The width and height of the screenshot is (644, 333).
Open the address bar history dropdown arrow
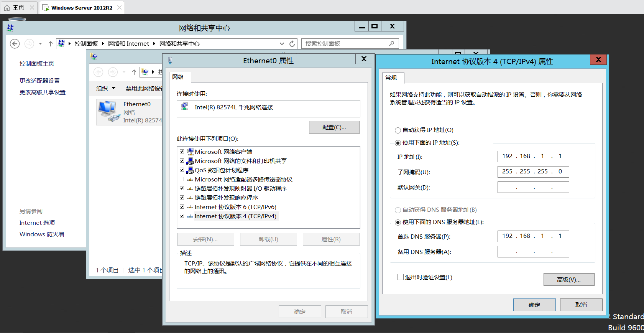tap(282, 44)
